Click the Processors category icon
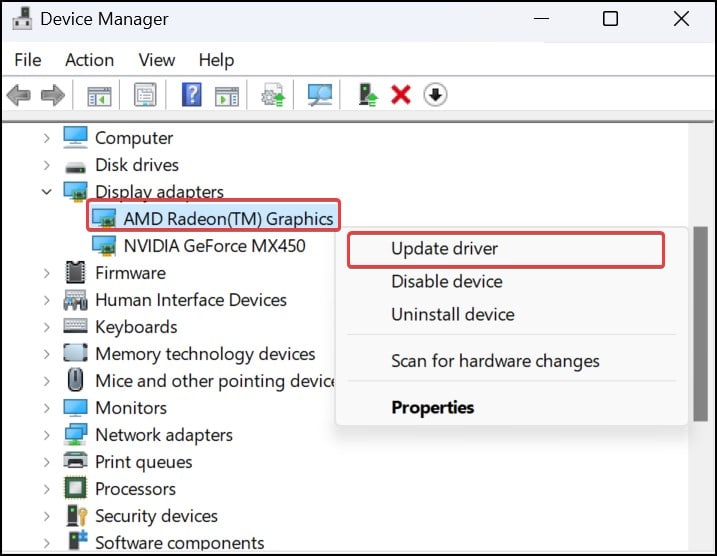 pos(75,488)
